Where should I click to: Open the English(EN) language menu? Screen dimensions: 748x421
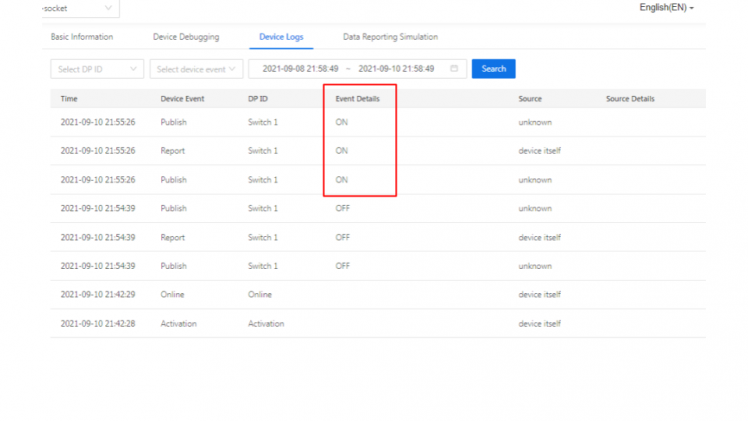click(666, 8)
